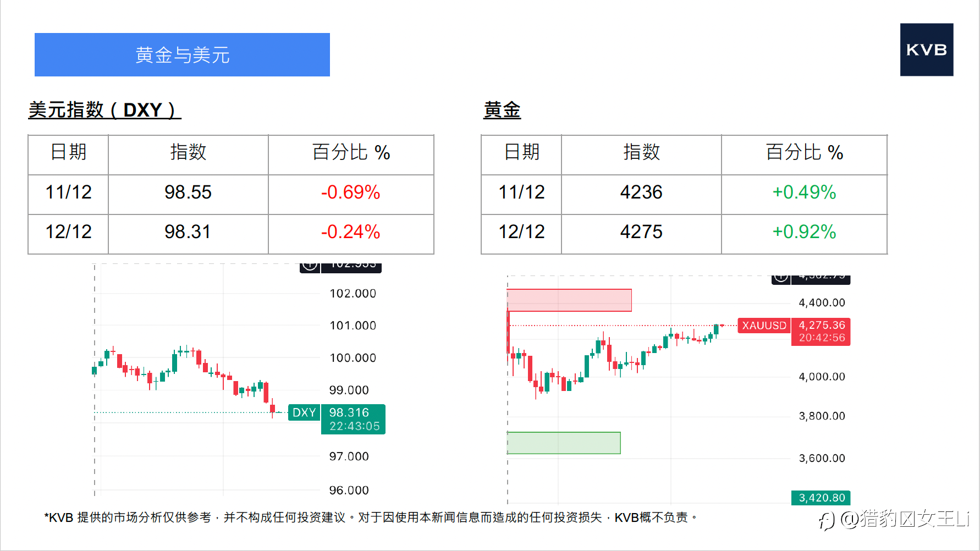Open the underlined 黄金 heading

point(502,110)
